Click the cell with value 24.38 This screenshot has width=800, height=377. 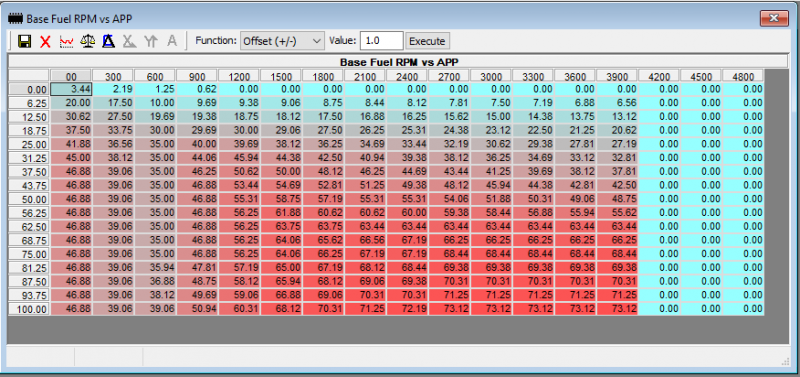449,130
